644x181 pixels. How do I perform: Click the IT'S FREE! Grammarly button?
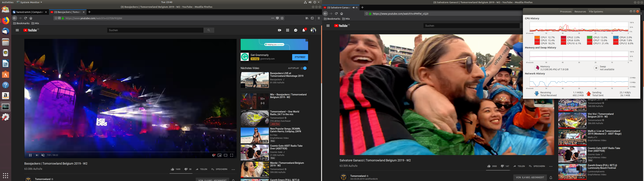click(x=300, y=57)
